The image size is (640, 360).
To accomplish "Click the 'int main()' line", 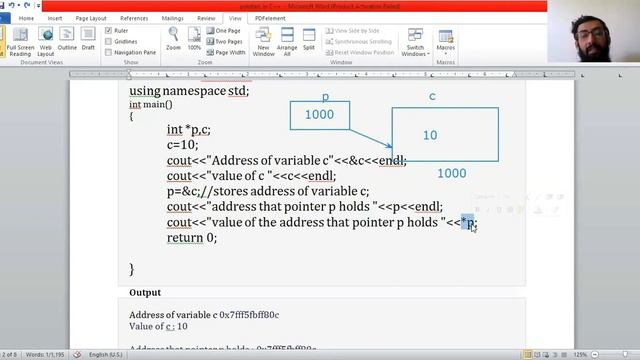I will [151, 104].
